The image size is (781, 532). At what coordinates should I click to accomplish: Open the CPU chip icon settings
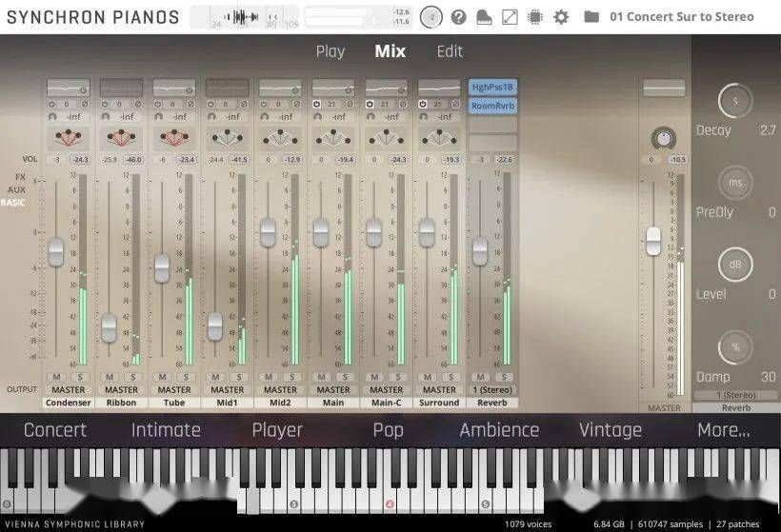[x=535, y=17]
